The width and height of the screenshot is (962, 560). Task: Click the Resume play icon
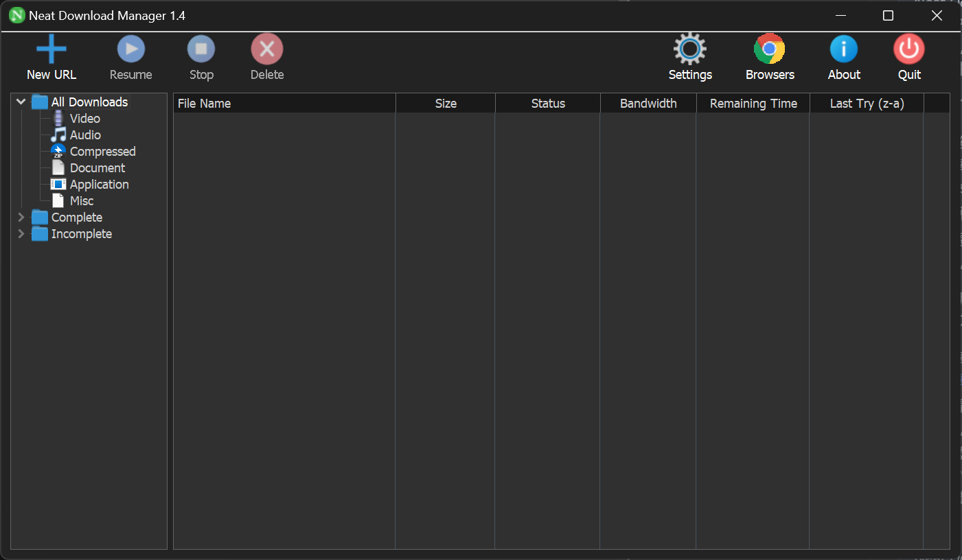(x=131, y=49)
